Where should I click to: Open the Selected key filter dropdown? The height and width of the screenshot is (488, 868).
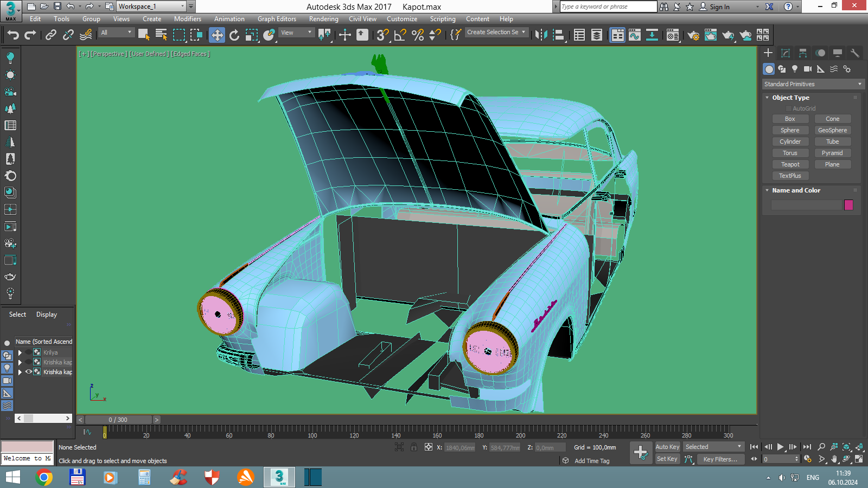(713, 447)
